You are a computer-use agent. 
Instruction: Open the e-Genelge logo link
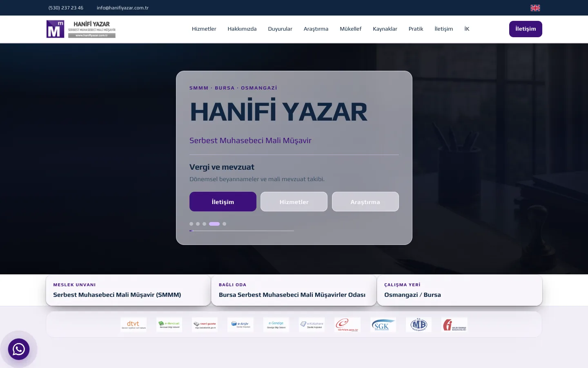tap(276, 325)
